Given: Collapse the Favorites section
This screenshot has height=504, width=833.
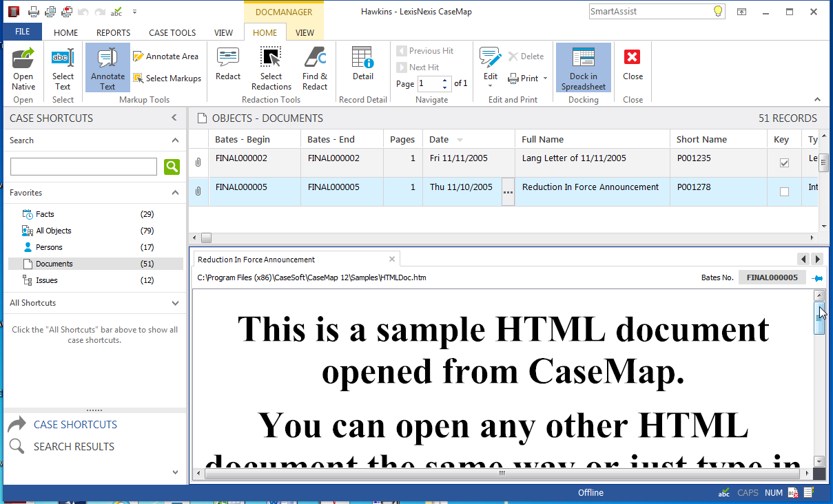Looking at the screenshot, I should coord(175,193).
